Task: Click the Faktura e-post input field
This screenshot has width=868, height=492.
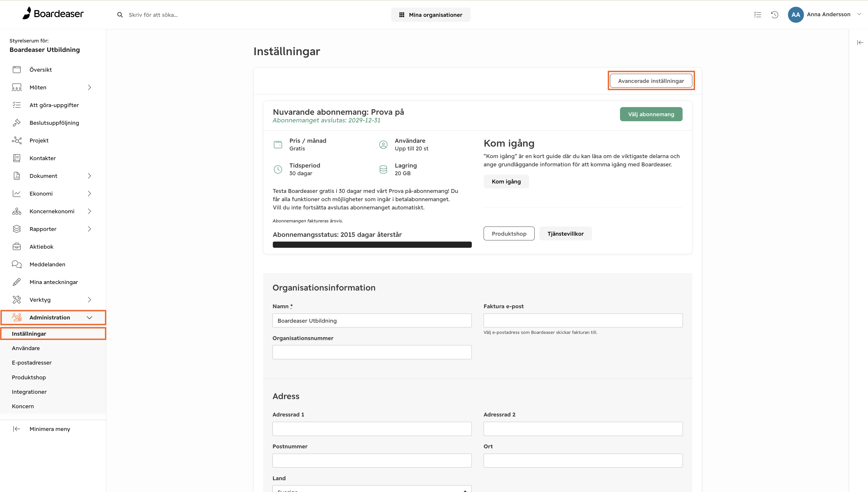Action: [x=583, y=320]
